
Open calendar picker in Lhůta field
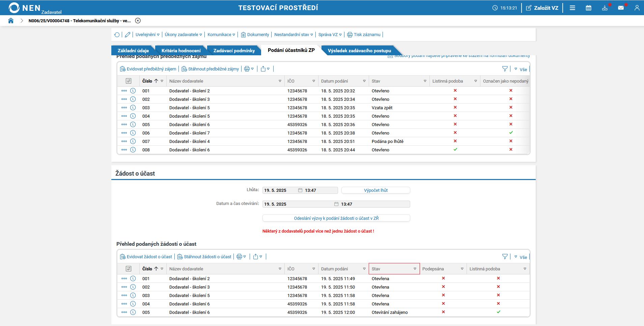pyautogui.click(x=300, y=190)
